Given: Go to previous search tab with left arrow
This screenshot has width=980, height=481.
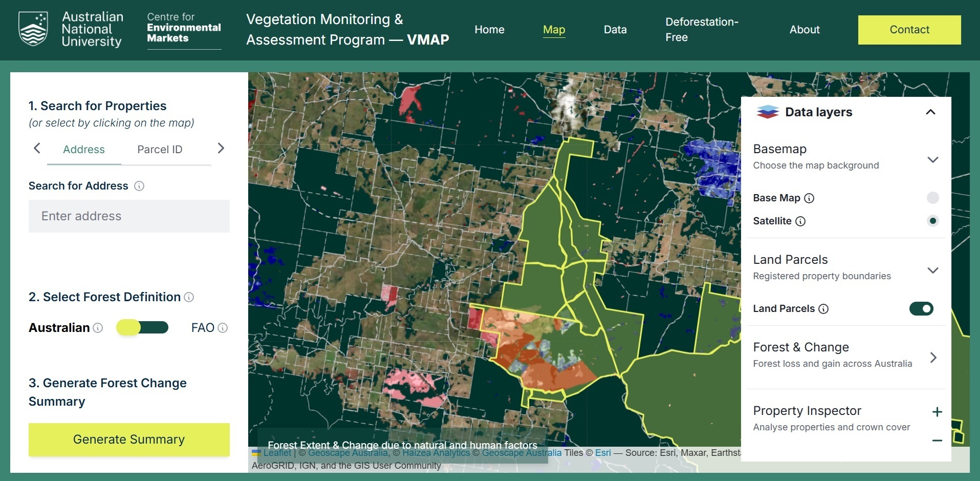Looking at the screenshot, I should [37, 149].
